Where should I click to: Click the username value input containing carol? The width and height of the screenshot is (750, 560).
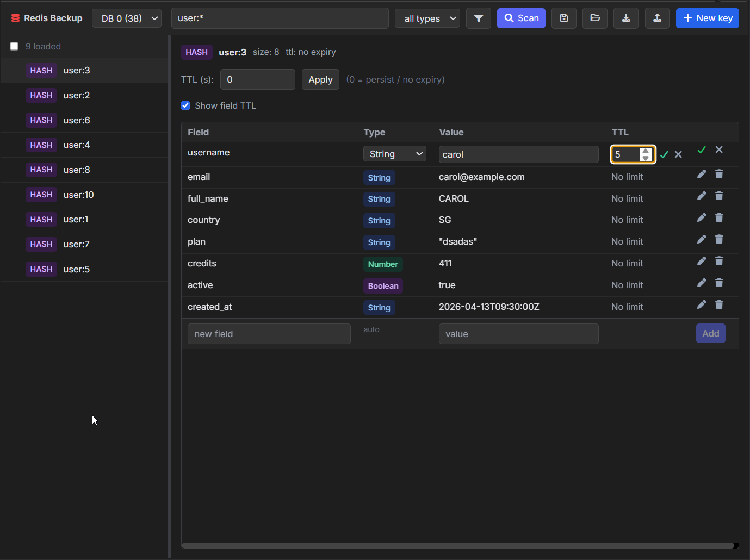[519, 154]
